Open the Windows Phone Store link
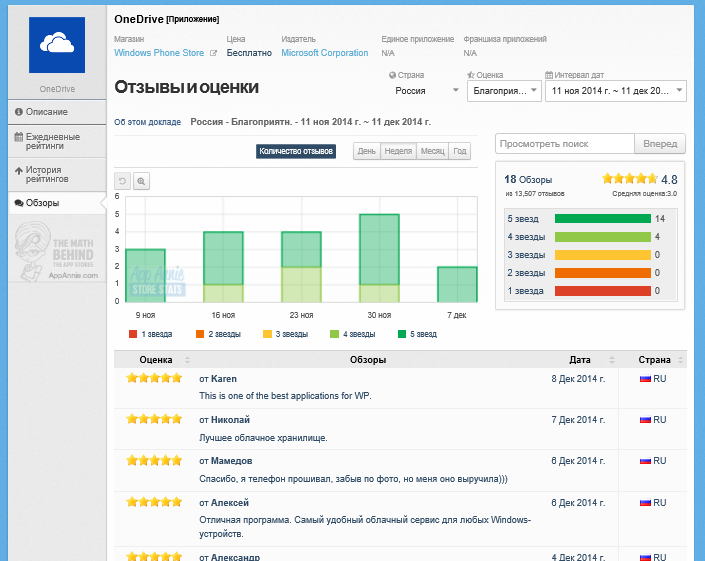705x561 pixels. click(x=159, y=53)
